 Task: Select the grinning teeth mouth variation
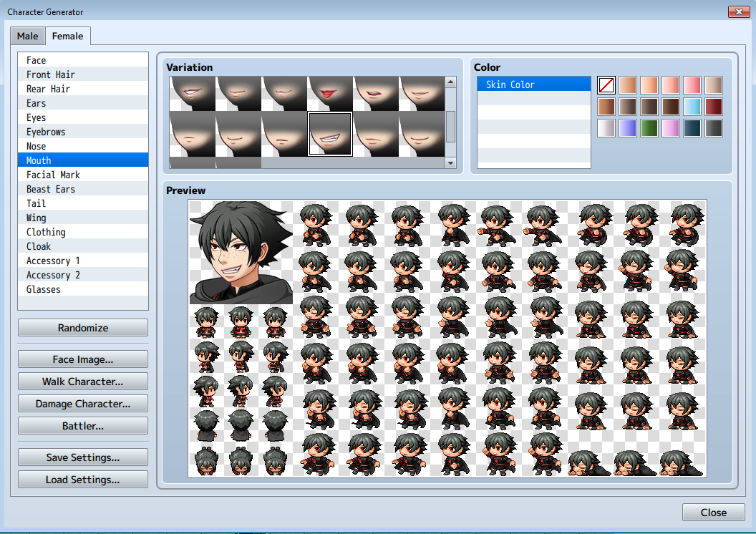click(329, 133)
